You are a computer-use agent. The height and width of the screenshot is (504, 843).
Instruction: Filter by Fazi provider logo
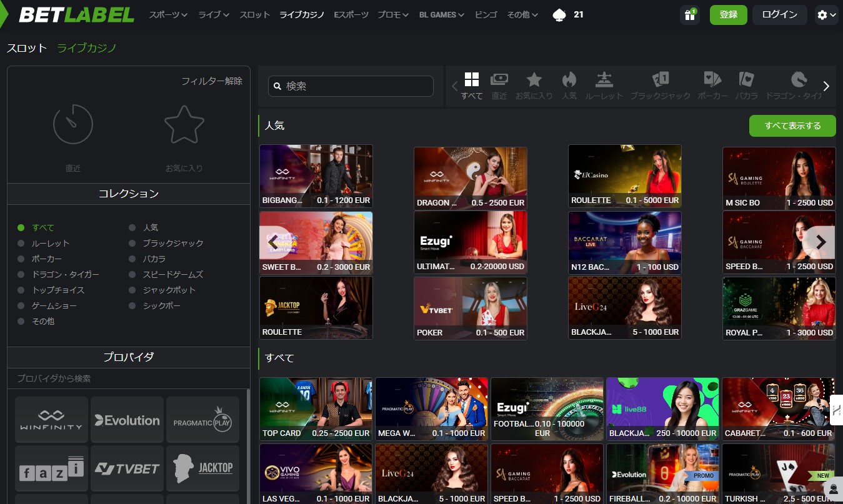coord(51,468)
